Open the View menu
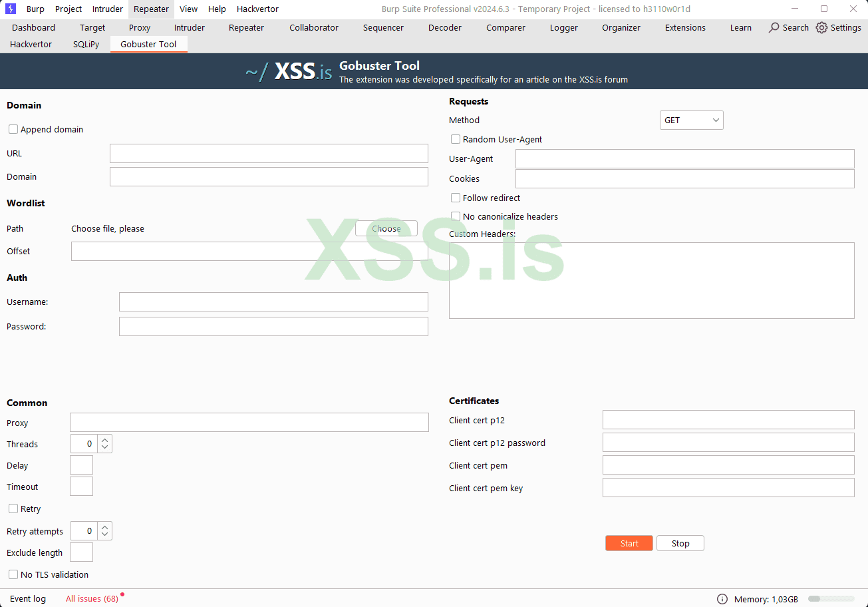Viewport: 868px width, 607px height. coord(189,9)
